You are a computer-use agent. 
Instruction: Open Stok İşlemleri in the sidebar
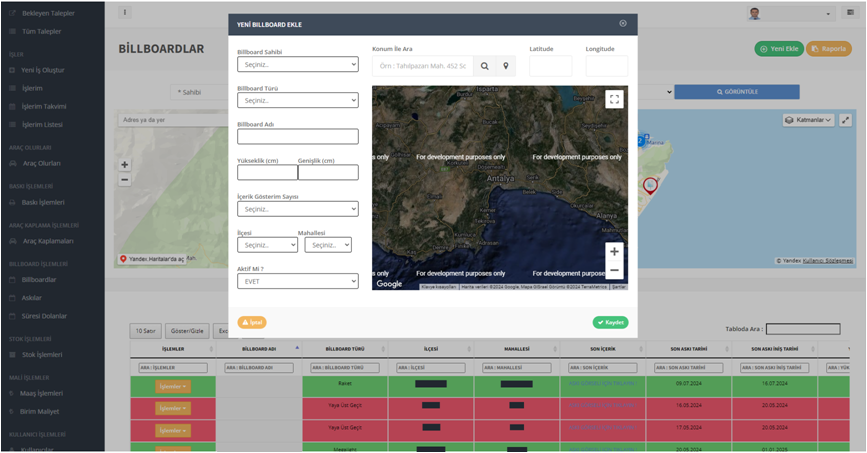pos(42,355)
